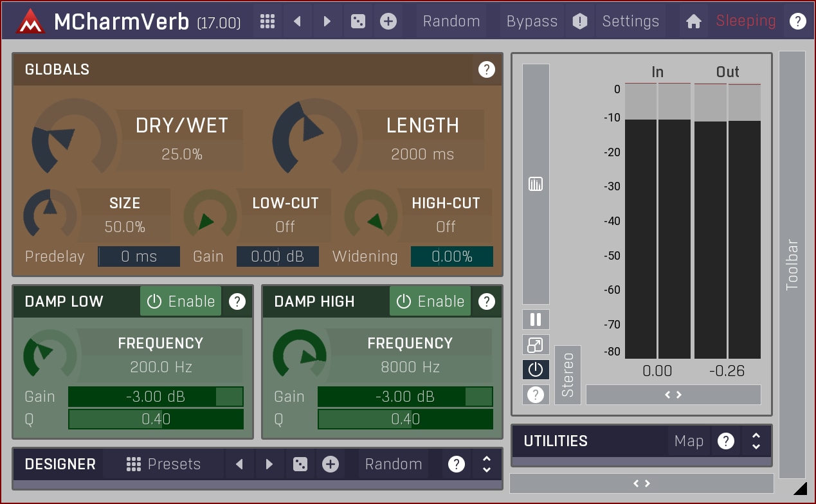Open the presets grid in the top bar
Viewport: 816px width, 504px height.
tap(267, 21)
